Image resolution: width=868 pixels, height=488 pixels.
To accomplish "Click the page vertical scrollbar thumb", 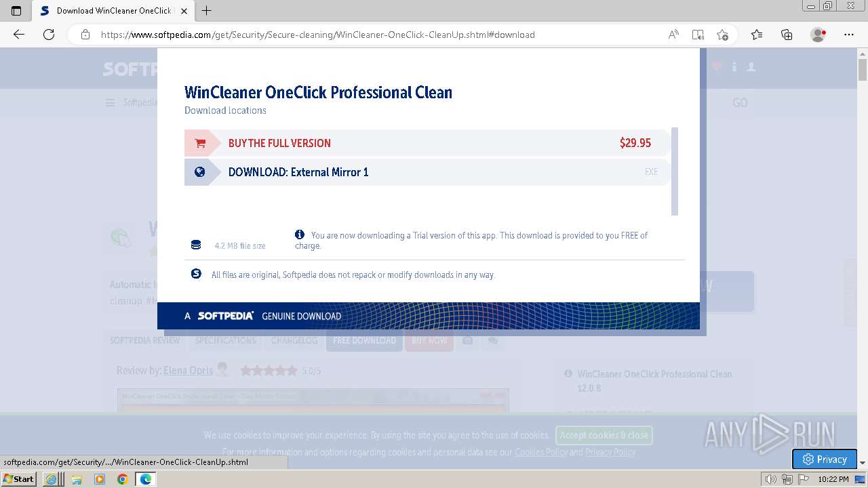I will point(863,70).
